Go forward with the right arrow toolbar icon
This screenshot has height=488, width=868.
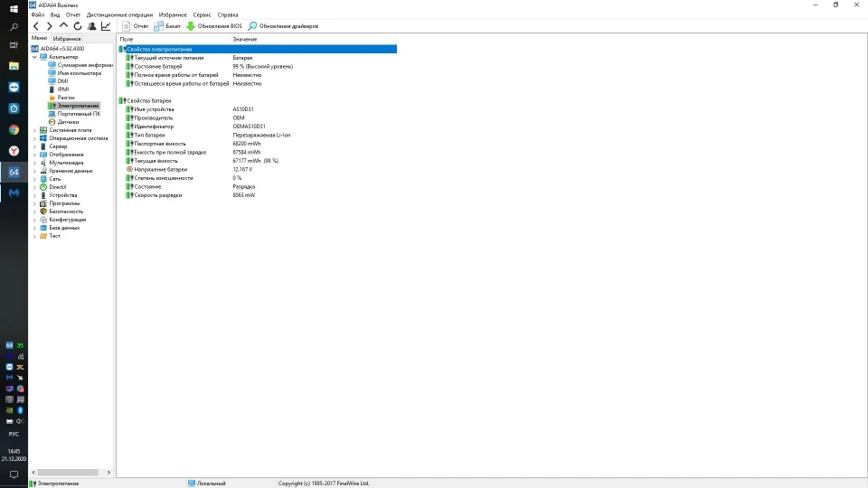click(50, 26)
